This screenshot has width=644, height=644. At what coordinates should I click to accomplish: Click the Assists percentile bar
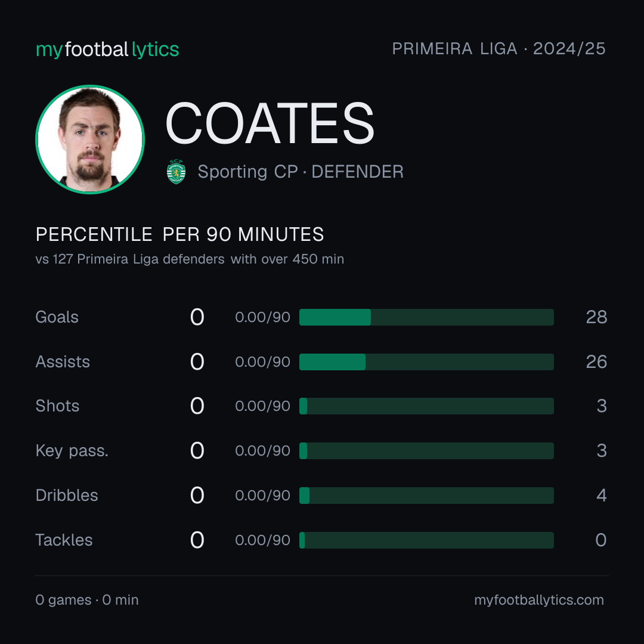click(x=426, y=362)
